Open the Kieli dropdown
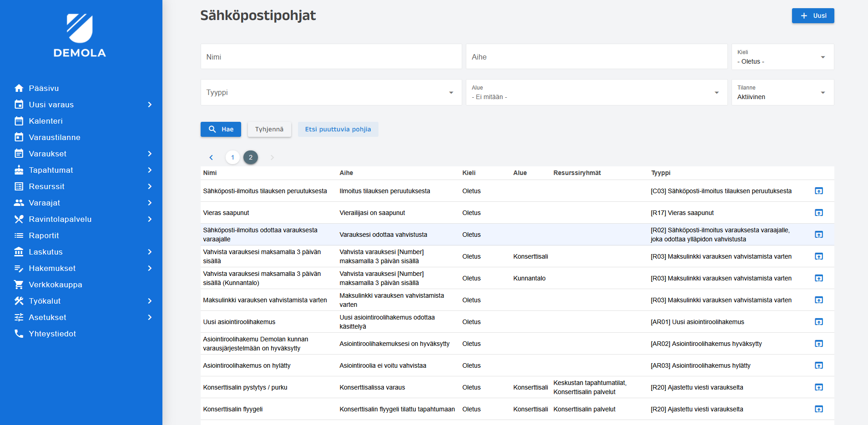868x425 pixels. [782, 57]
